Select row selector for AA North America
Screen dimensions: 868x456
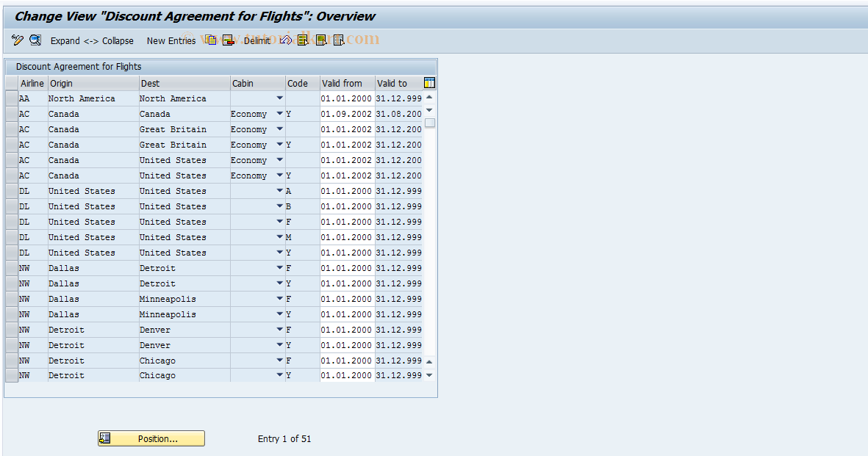(x=12, y=98)
